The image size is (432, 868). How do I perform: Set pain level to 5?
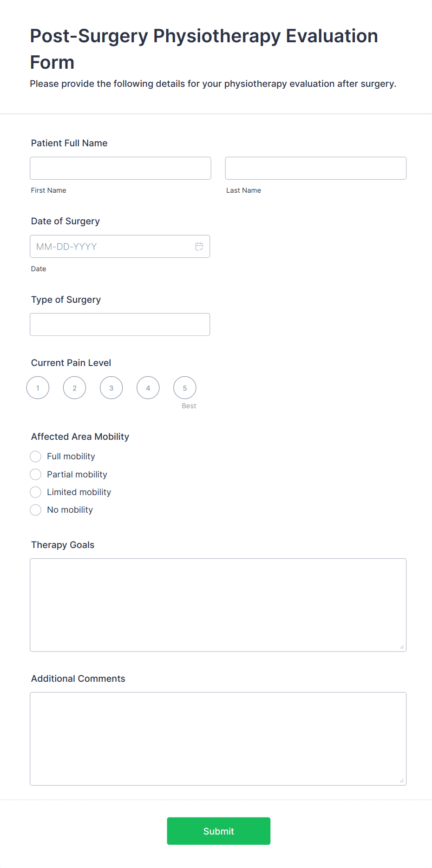(185, 388)
